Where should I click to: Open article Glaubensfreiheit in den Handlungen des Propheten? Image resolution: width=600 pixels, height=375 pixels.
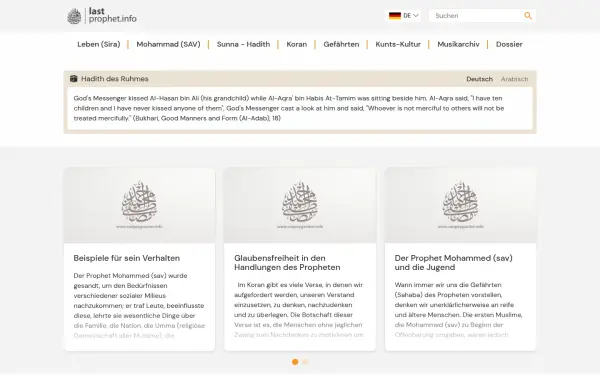coord(287,263)
